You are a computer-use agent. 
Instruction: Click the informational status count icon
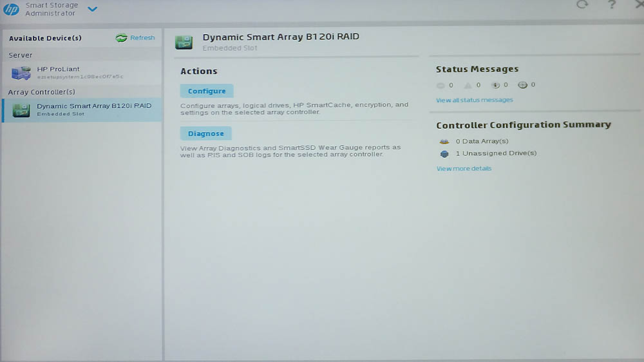[495, 85]
